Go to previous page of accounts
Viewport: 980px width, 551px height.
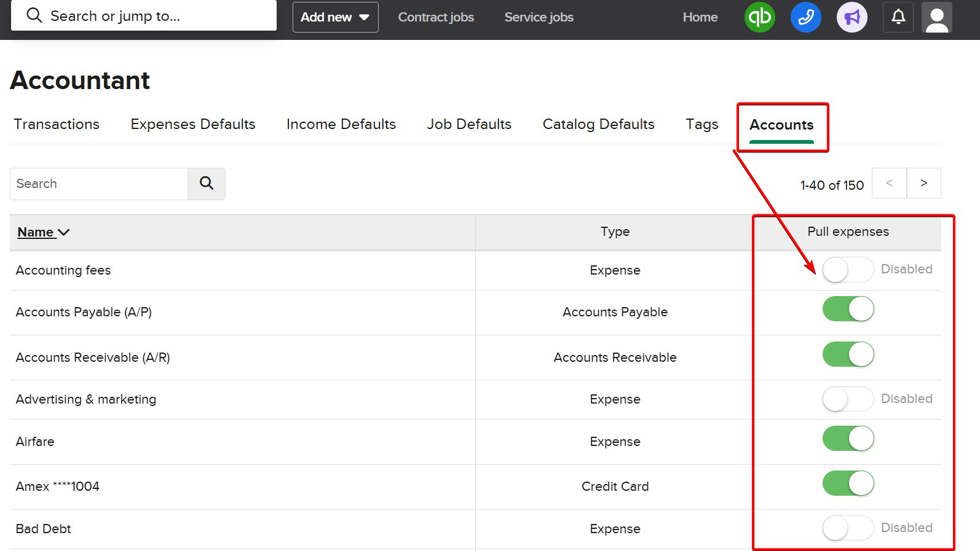coord(889,183)
